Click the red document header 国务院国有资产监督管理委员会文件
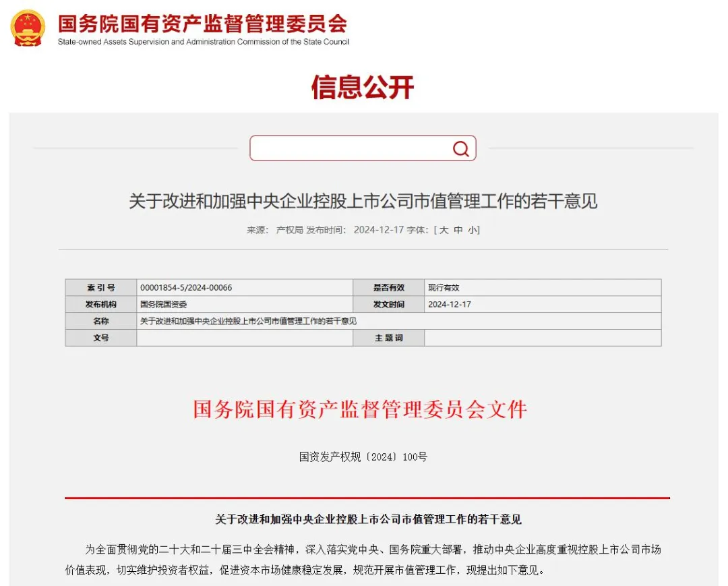 tap(363, 409)
